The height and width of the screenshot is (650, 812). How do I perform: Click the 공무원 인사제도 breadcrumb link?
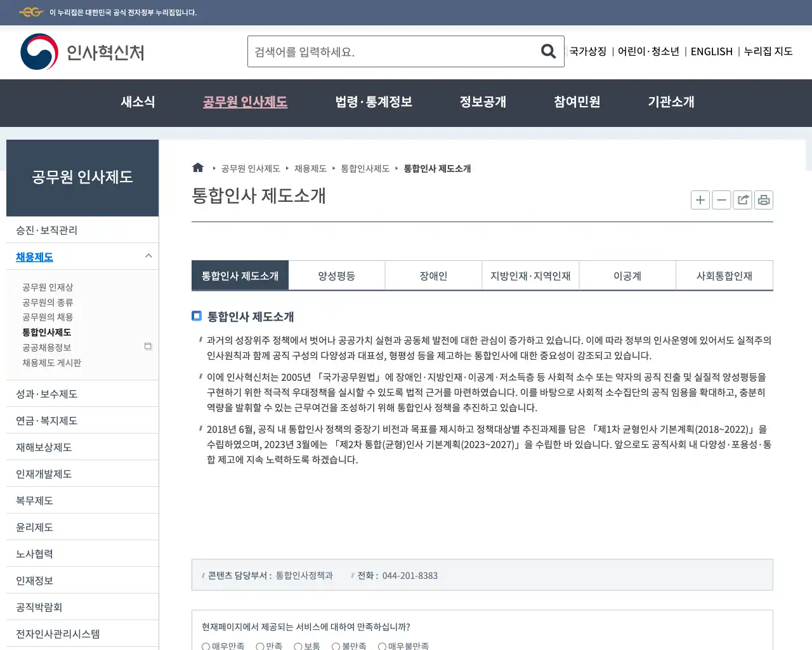251,168
